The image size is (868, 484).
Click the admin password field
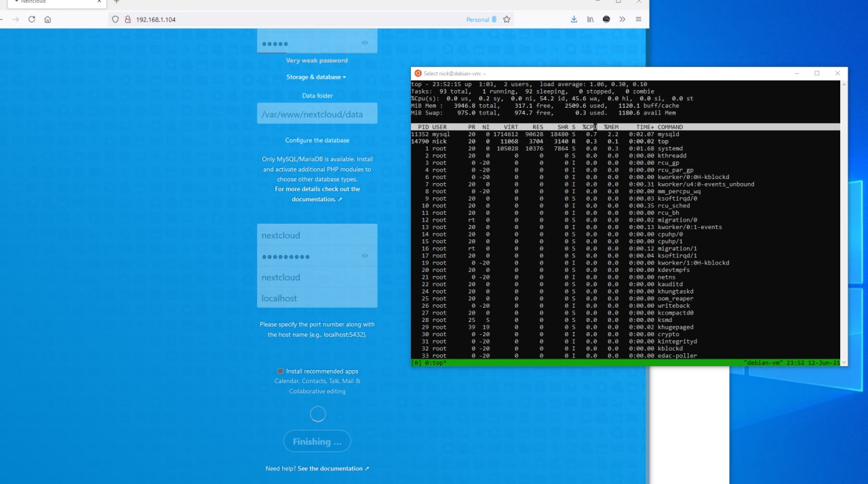coord(317,43)
